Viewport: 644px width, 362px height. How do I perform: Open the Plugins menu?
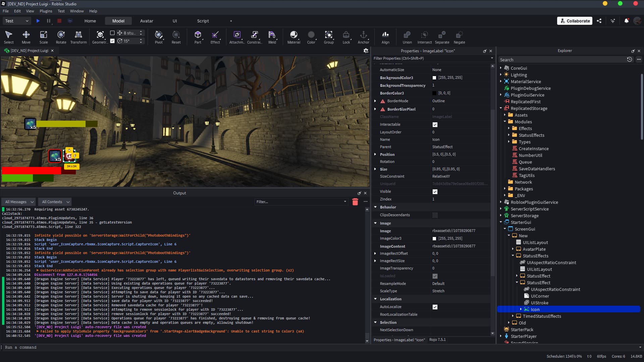tap(46, 11)
